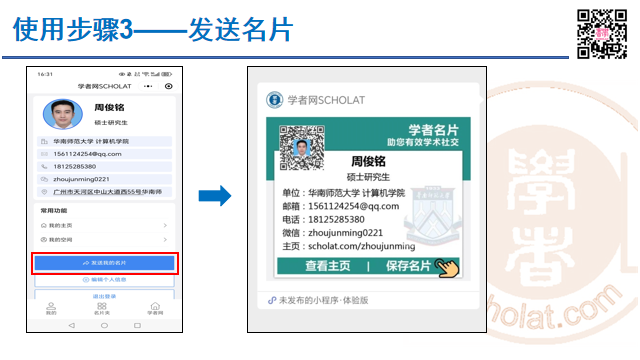This screenshot has height=360, width=640.
Task: Tap 学者名片 heading on card
Action: pyautogui.click(x=433, y=130)
